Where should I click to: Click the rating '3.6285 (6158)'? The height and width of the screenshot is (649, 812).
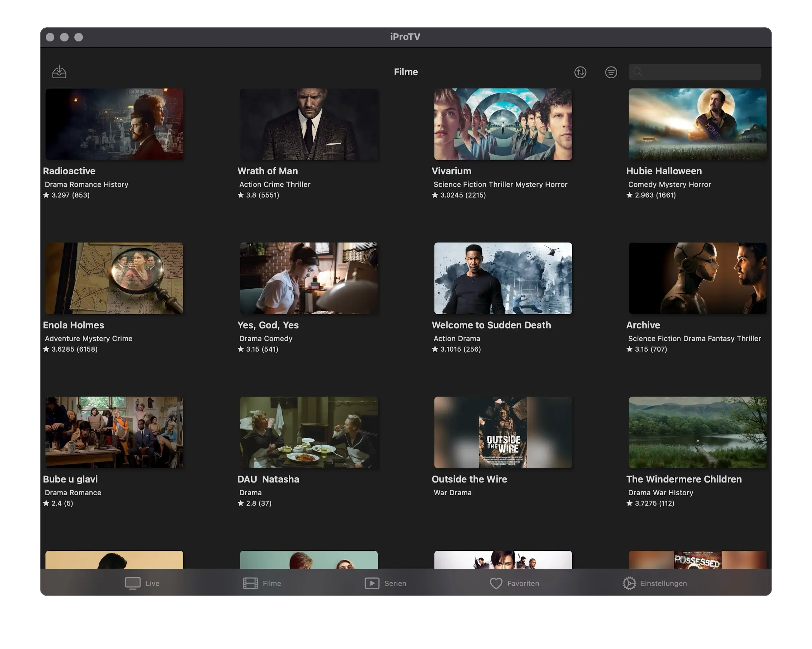pyautogui.click(x=70, y=349)
